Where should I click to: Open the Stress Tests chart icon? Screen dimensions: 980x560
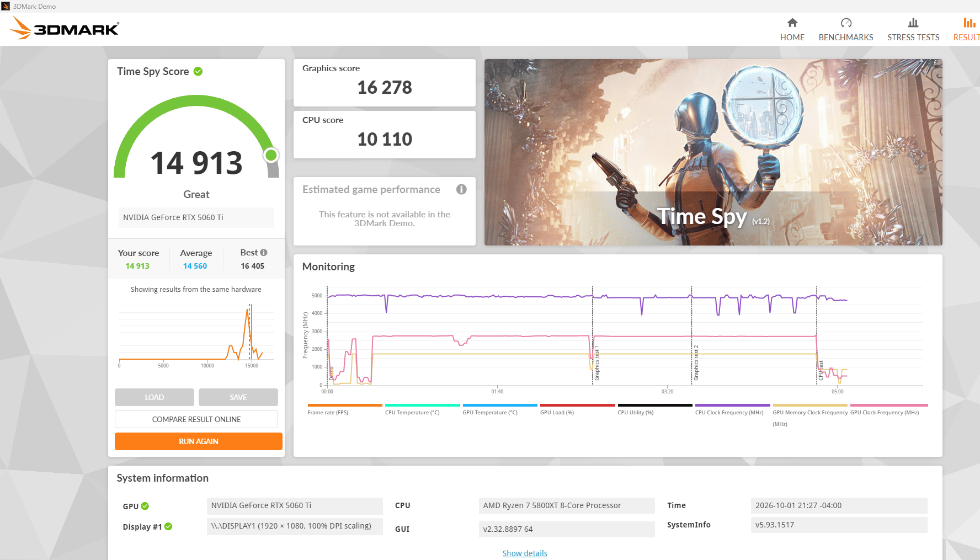point(913,23)
